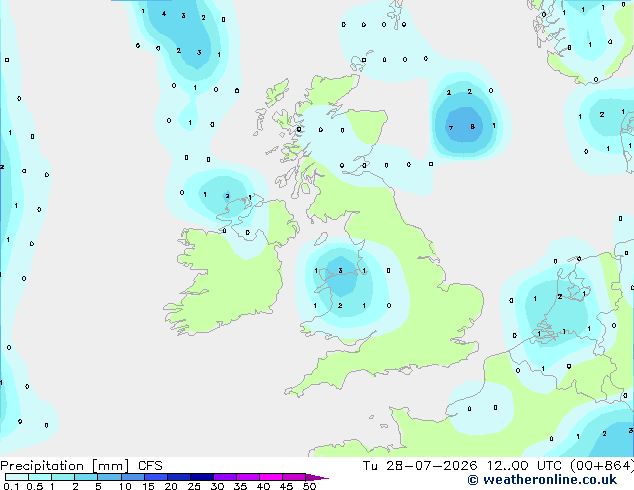
Task: Click the 0.1–0.5 mm legend color box
Action: [x=17, y=477]
